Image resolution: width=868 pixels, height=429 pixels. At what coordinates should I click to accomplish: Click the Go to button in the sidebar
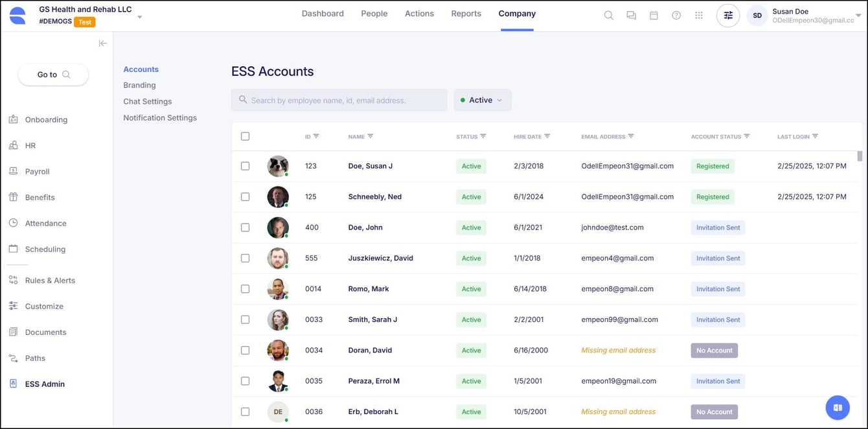pos(52,75)
